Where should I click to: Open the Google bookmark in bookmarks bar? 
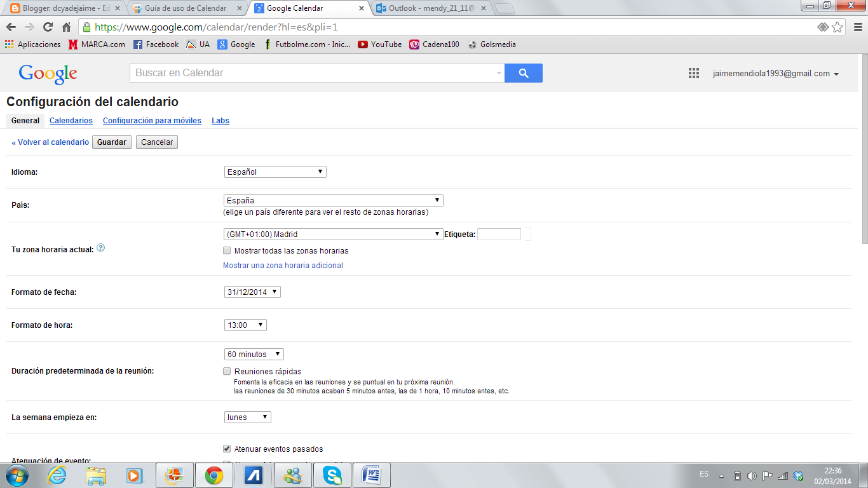[x=236, y=44]
